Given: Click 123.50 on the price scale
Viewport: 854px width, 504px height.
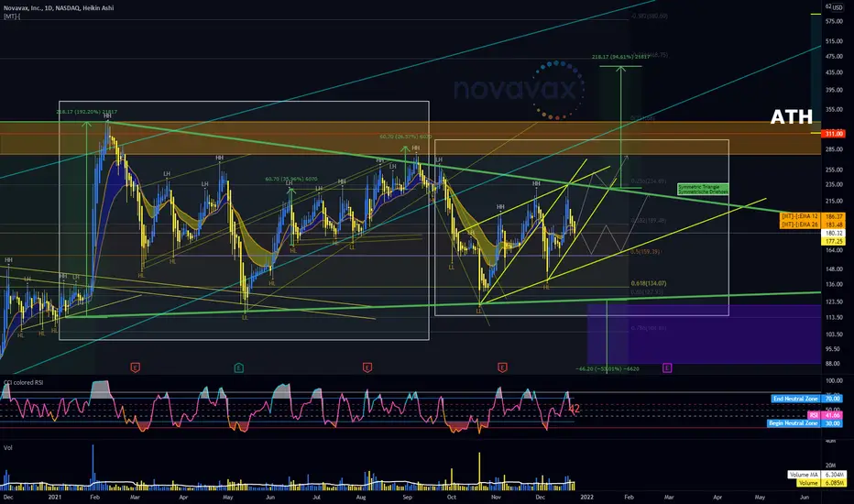Looking at the screenshot, I should tap(834, 301).
